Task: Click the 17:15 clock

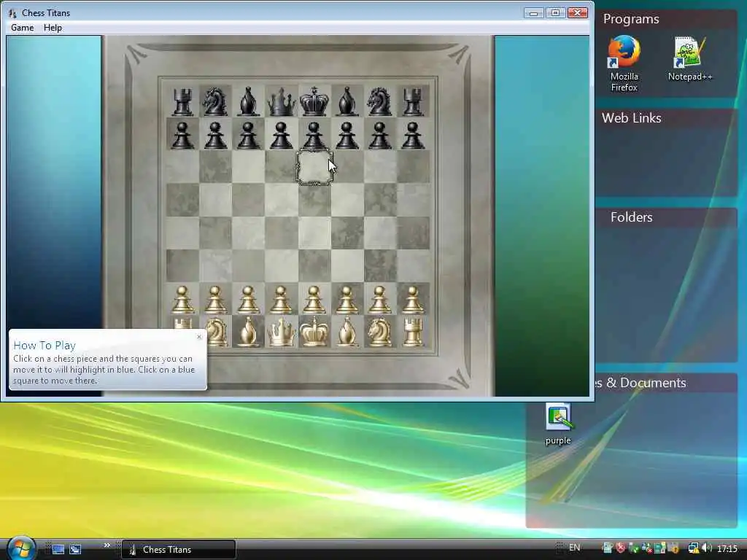Action: click(727, 548)
